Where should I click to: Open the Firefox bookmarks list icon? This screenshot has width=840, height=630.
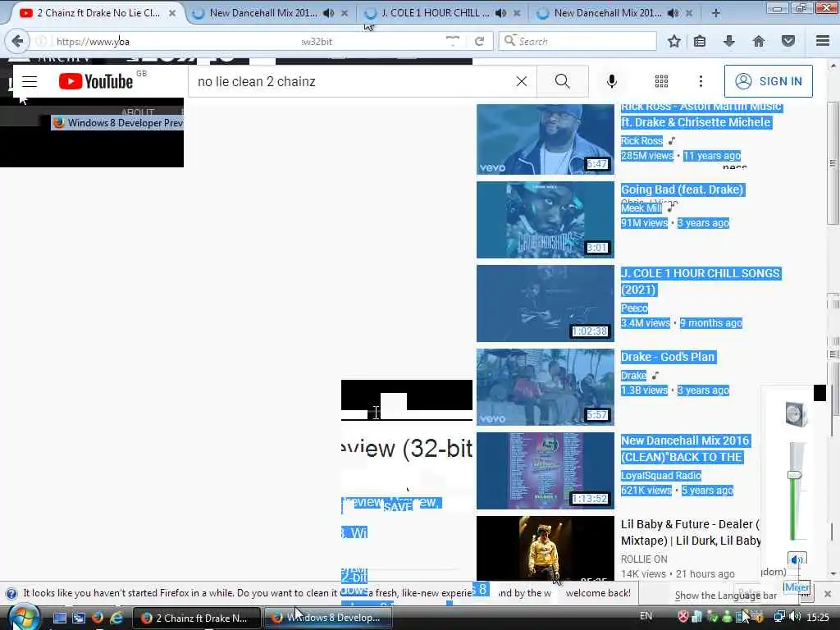(x=700, y=41)
